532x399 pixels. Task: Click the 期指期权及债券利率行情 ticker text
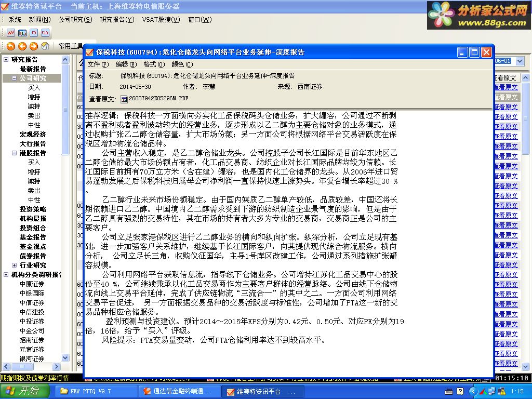click(x=35, y=378)
